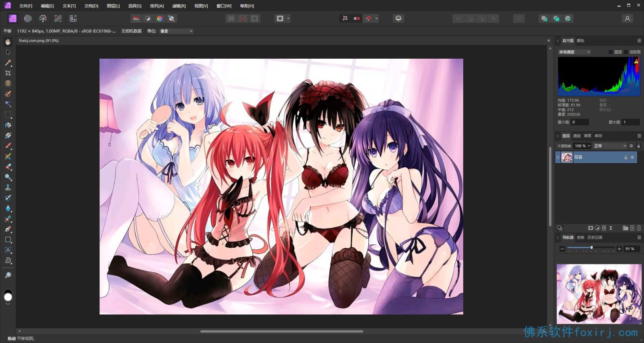The width and height of the screenshot is (644, 343).
Task: Select the Pen tool
Action: pyautogui.click(x=8, y=229)
